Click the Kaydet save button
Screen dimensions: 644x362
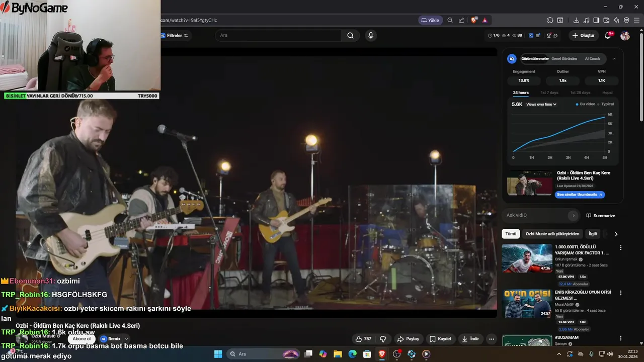(440, 339)
